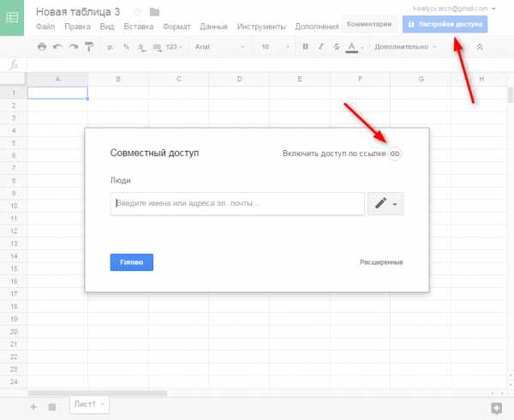The width and height of the screenshot is (514, 420).
Task: Click the Настройки доступа button
Action: click(445, 24)
